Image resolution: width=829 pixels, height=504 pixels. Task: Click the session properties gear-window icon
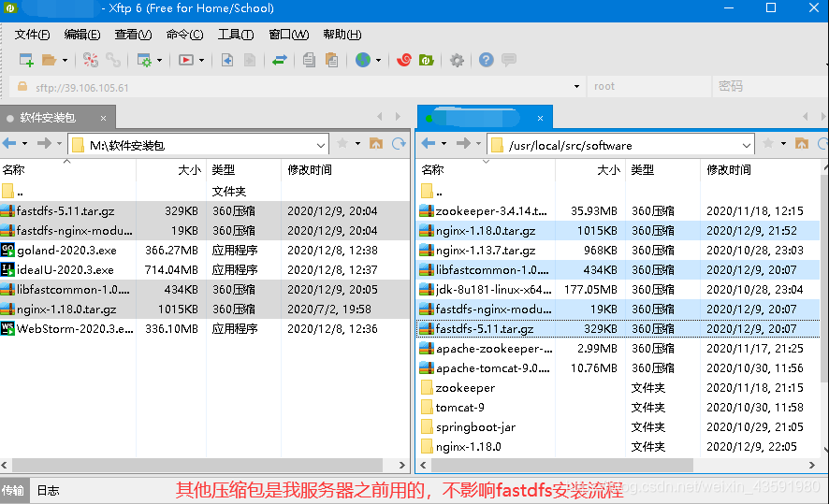pyautogui.click(x=144, y=60)
